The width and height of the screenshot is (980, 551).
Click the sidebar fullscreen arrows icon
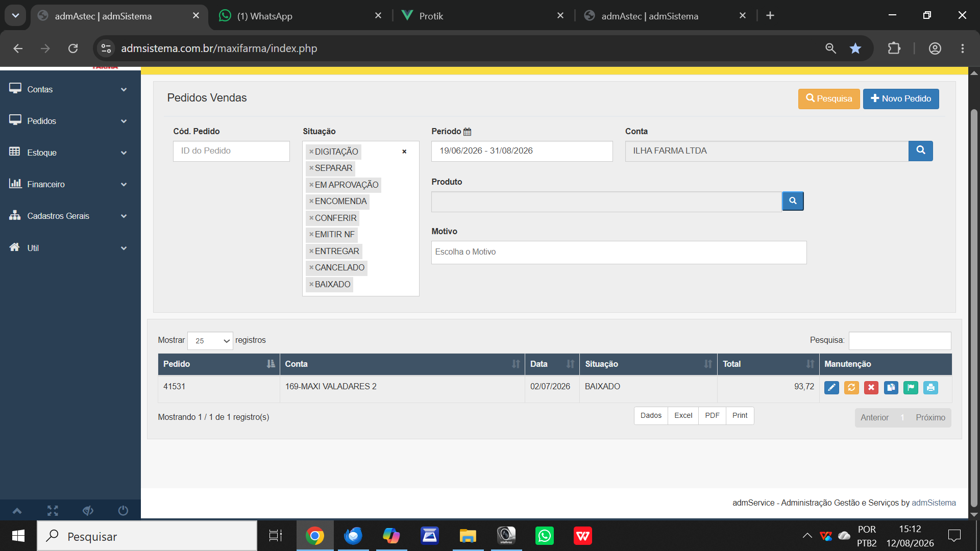[x=53, y=511]
